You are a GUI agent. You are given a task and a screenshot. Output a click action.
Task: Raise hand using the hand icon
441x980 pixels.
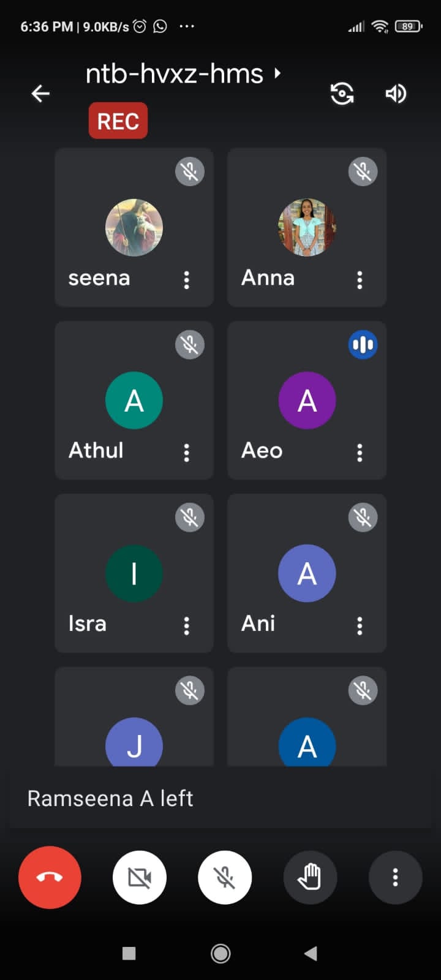tap(310, 877)
